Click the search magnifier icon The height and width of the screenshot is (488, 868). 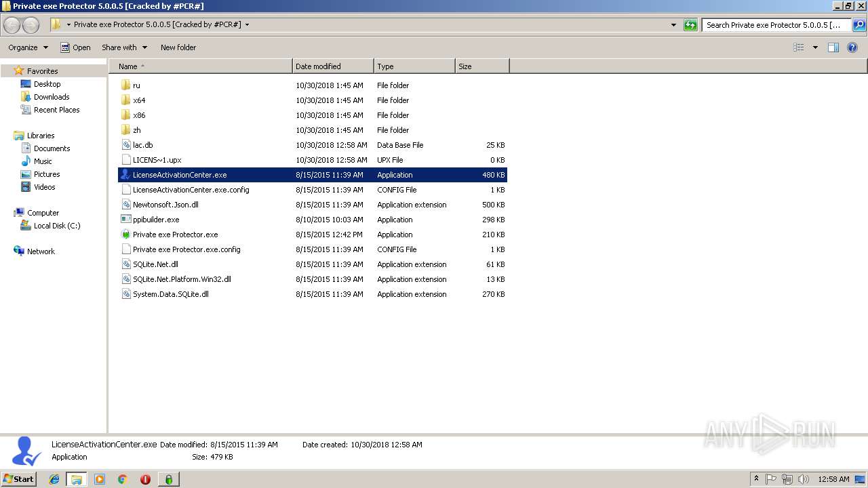859,25
